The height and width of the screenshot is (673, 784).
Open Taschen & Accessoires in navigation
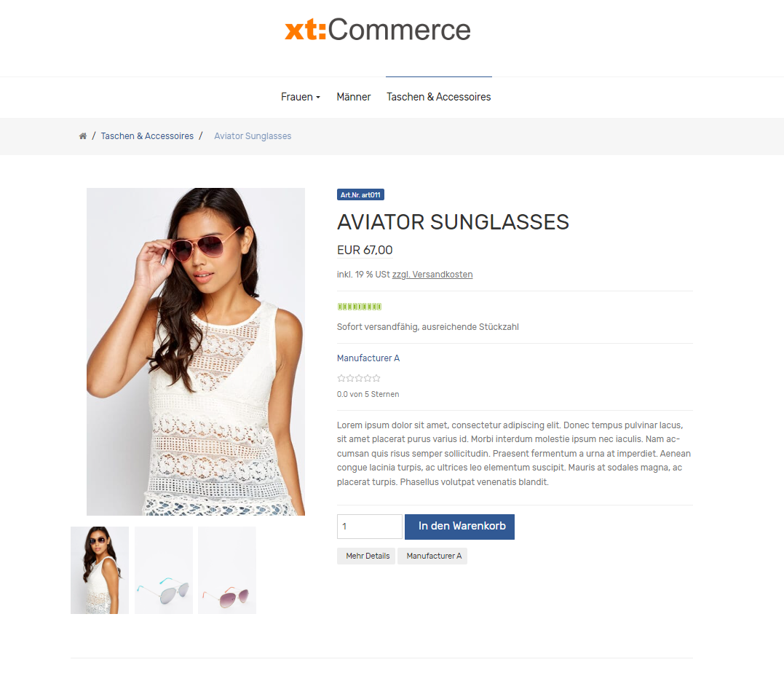pos(438,97)
